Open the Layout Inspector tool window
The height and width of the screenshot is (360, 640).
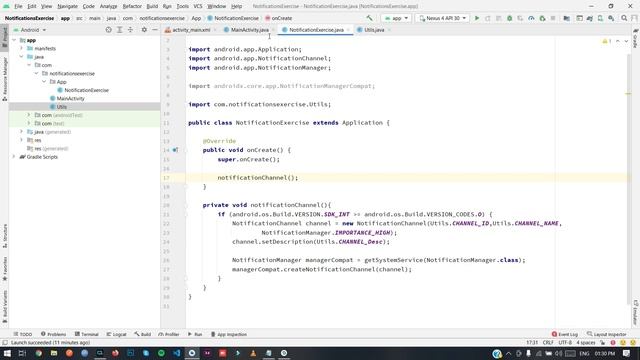tap(607, 334)
